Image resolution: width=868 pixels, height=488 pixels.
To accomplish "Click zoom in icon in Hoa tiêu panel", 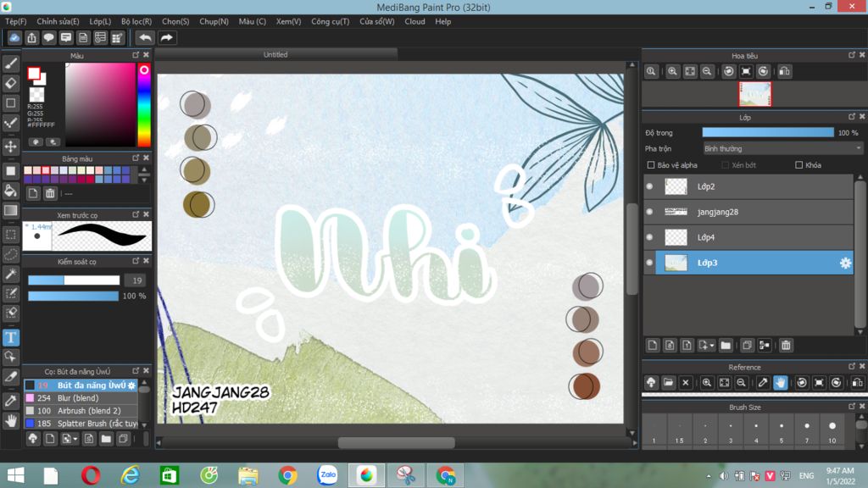I will click(x=672, y=71).
